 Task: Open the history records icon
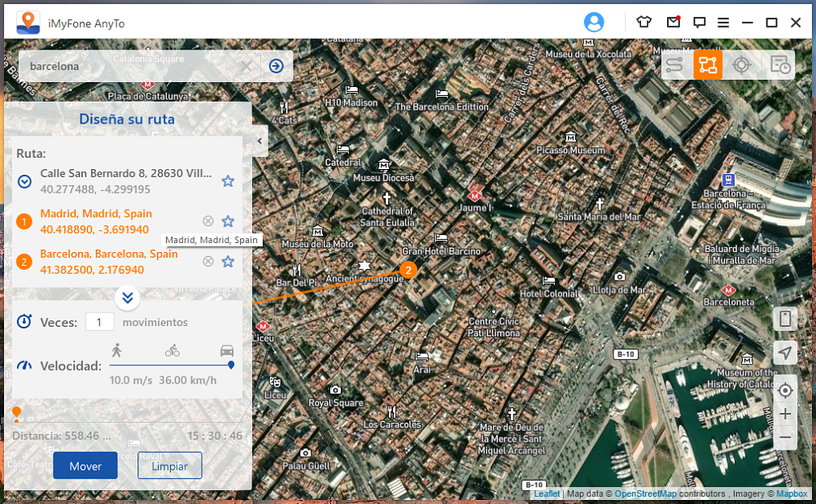click(x=780, y=65)
